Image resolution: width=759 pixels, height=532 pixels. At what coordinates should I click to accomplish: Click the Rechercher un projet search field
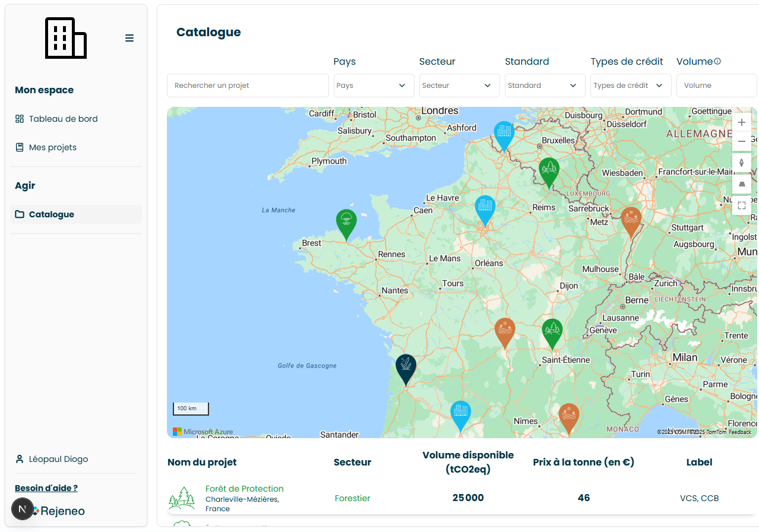(x=248, y=85)
